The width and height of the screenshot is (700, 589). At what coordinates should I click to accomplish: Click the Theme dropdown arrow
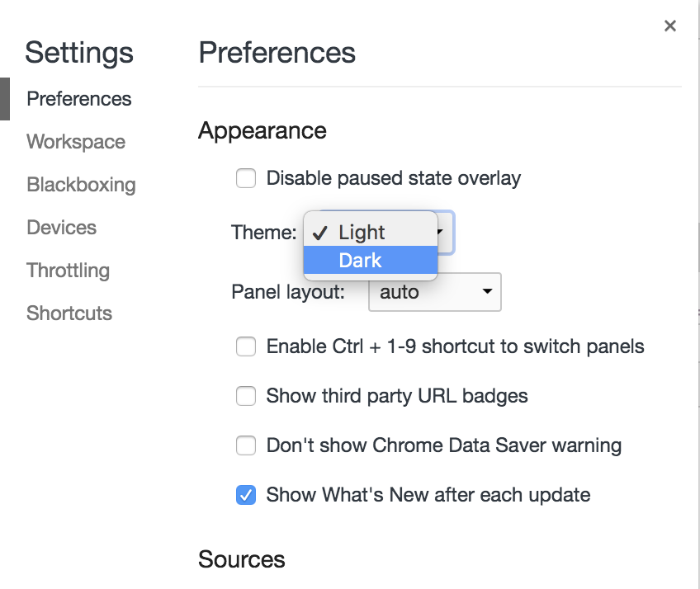click(442, 233)
